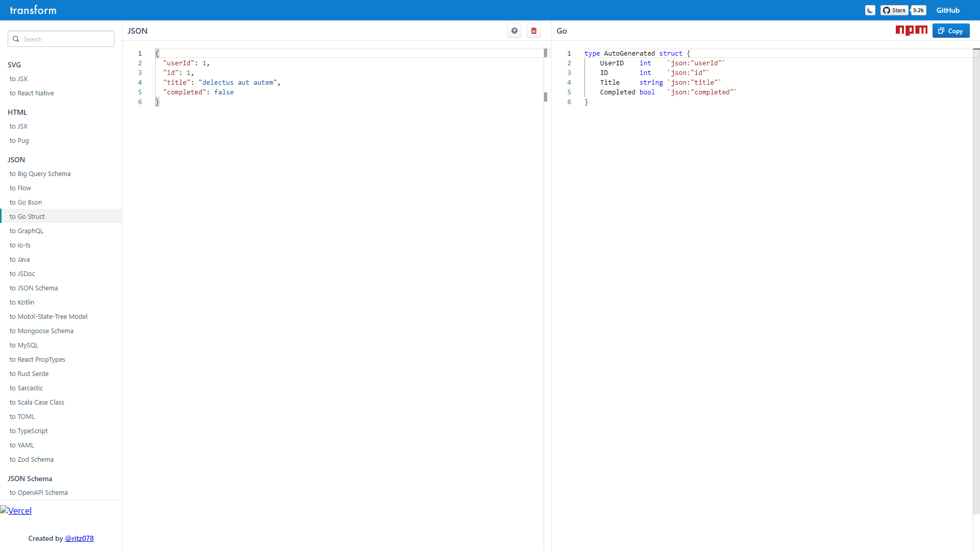Choose JSON to React PropTypes
Image resolution: width=980 pixels, height=551 pixels.
61,359
